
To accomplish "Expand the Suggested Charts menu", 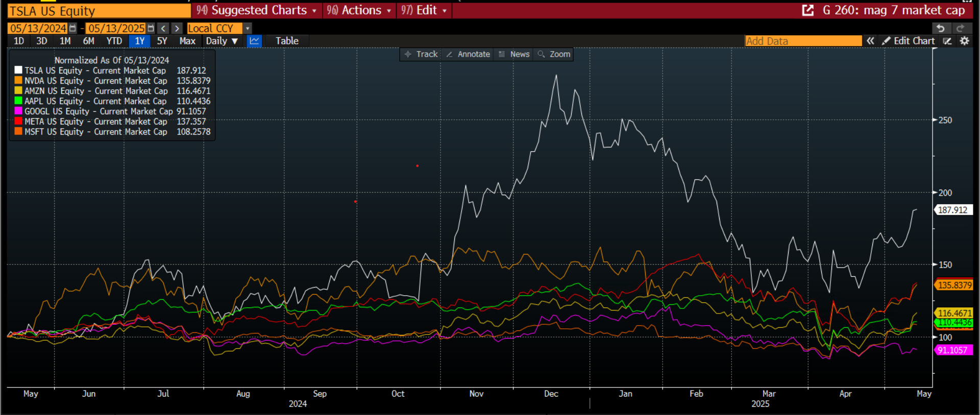I will point(257,10).
